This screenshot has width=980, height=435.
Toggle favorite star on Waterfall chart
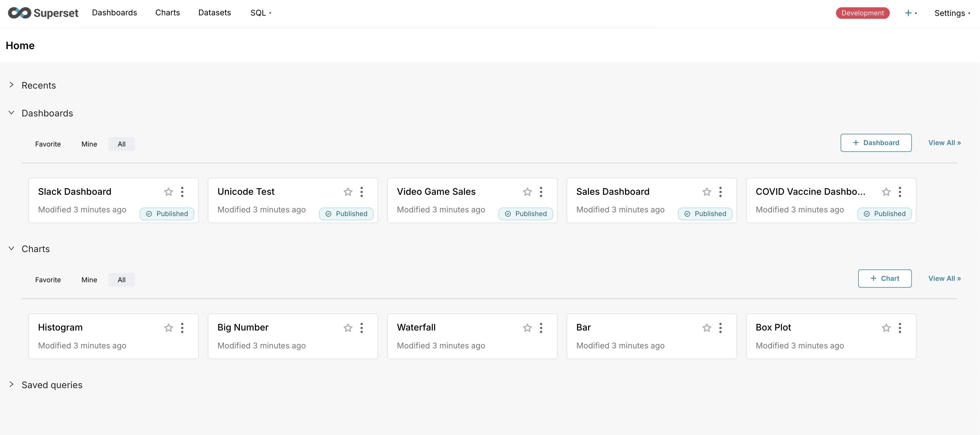pos(527,328)
